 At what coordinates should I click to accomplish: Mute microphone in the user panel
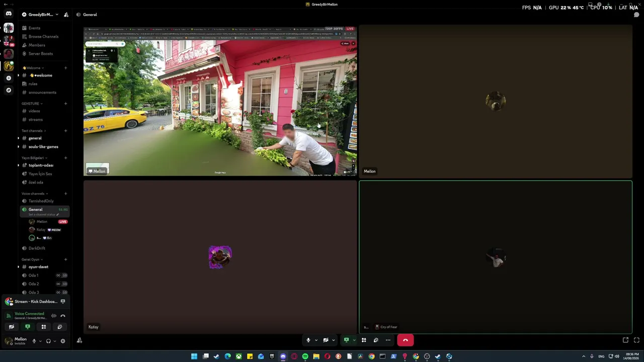(34, 341)
